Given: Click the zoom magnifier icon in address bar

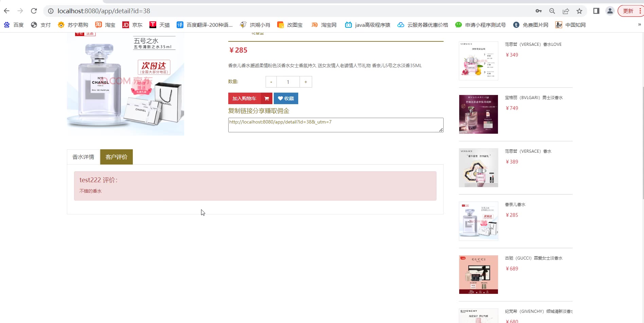Looking at the screenshot, I should [x=552, y=11].
